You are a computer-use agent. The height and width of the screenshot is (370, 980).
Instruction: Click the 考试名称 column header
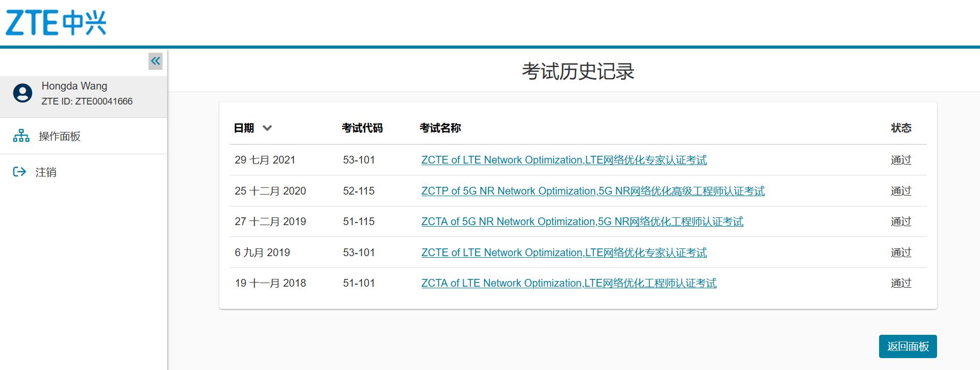click(440, 128)
